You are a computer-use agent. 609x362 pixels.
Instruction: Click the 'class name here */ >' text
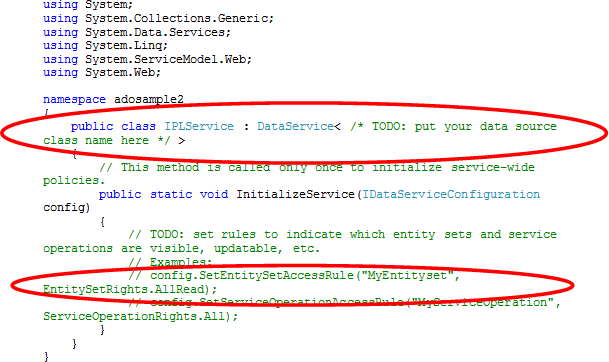click(x=114, y=140)
